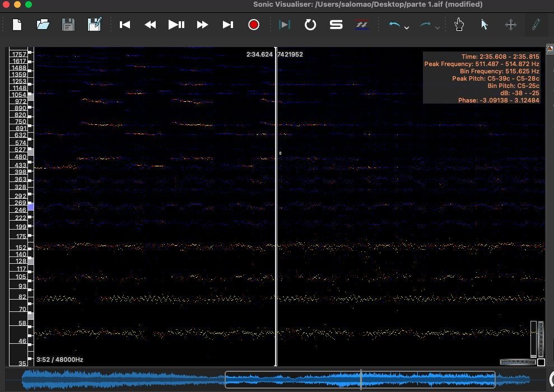
Task: Click the time label '2:34.624'
Action: point(259,54)
